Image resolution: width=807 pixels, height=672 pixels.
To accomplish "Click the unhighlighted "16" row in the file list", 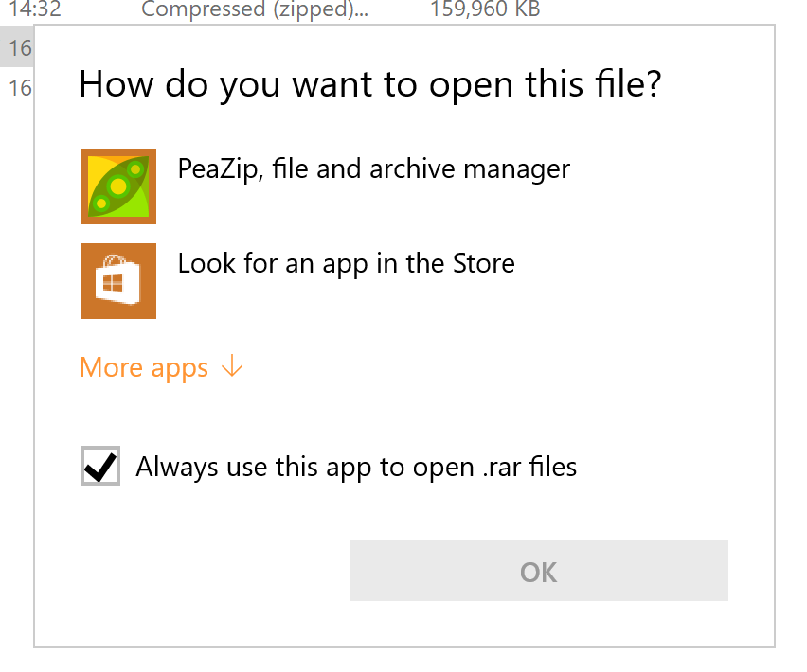I will point(19,89).
